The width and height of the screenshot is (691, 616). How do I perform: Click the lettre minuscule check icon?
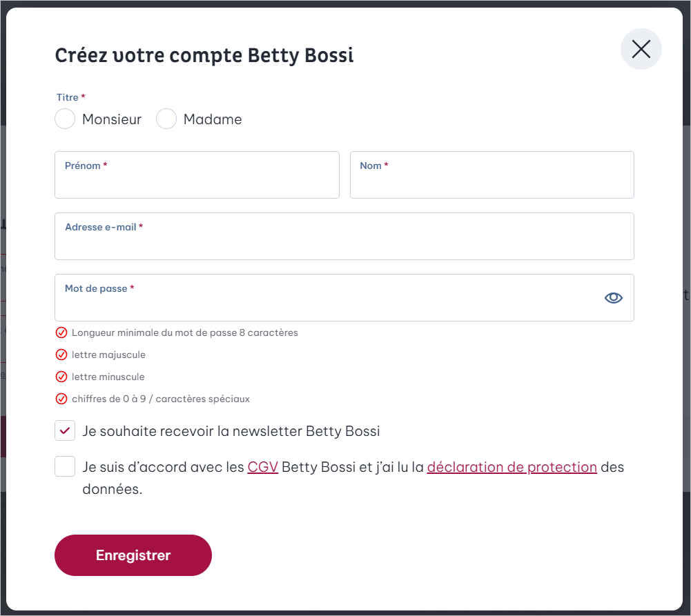[x=61, y=377]
